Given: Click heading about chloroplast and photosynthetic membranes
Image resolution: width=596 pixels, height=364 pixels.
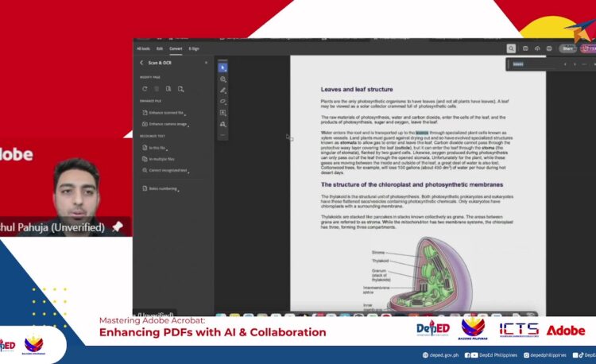Looking at the screenshot, I should (412, 184).
